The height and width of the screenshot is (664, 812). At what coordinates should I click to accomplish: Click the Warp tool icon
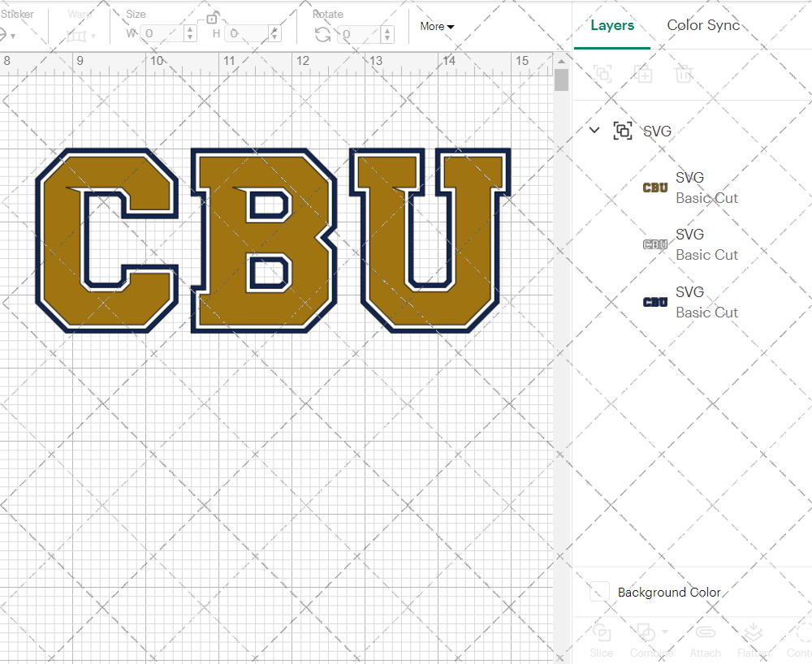(x=77, y=35)
